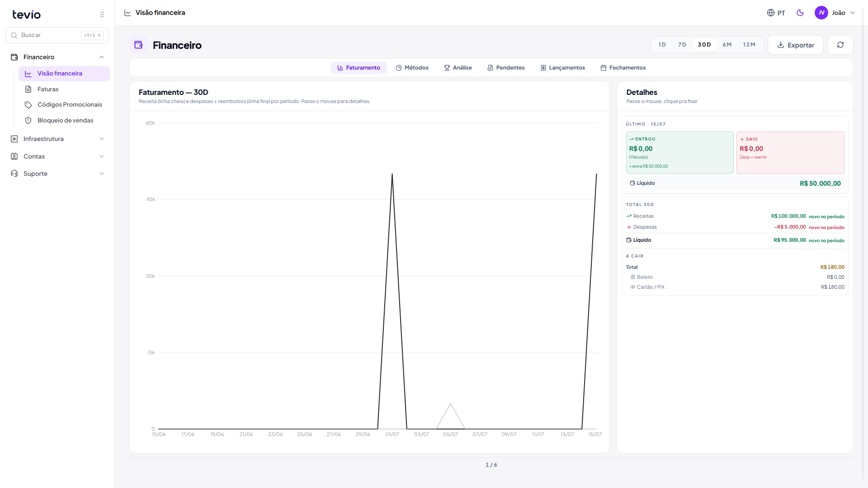Click the refresh icon button
Image resolution: width=868 pixels, height=488 pixels.
pyautogui.click(x=840, y=45)
